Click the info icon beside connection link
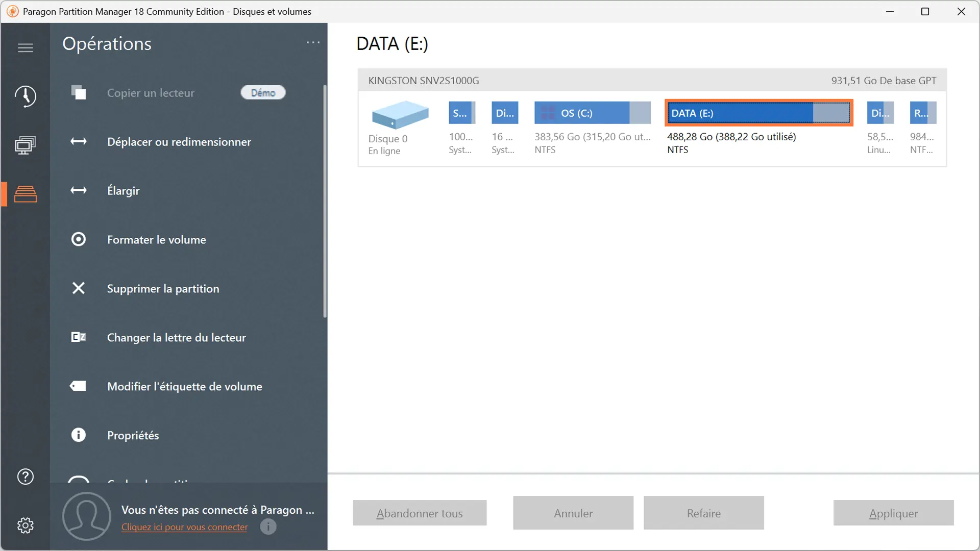The image size is (980, 551). (268, 526)
